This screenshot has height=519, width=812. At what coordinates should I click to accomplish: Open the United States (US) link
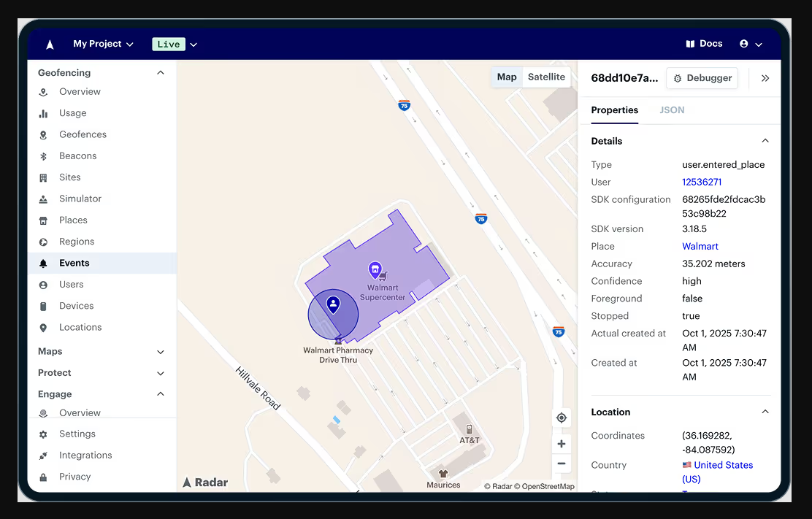(x=718, y=472)
